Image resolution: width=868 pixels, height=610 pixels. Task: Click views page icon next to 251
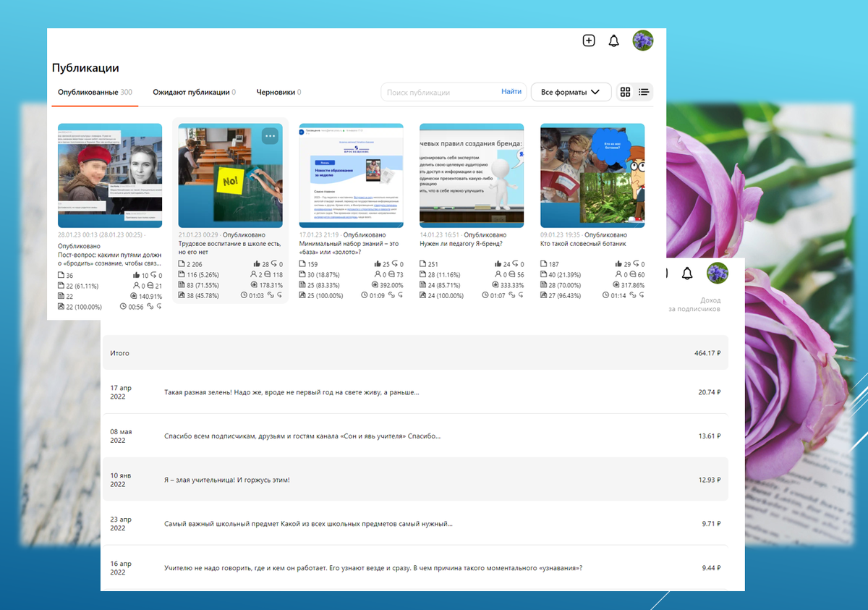[x=423, y=265]
